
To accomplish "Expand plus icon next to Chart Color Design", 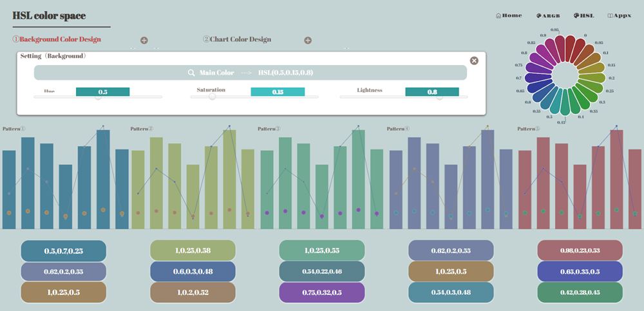I will click(308, 41).
